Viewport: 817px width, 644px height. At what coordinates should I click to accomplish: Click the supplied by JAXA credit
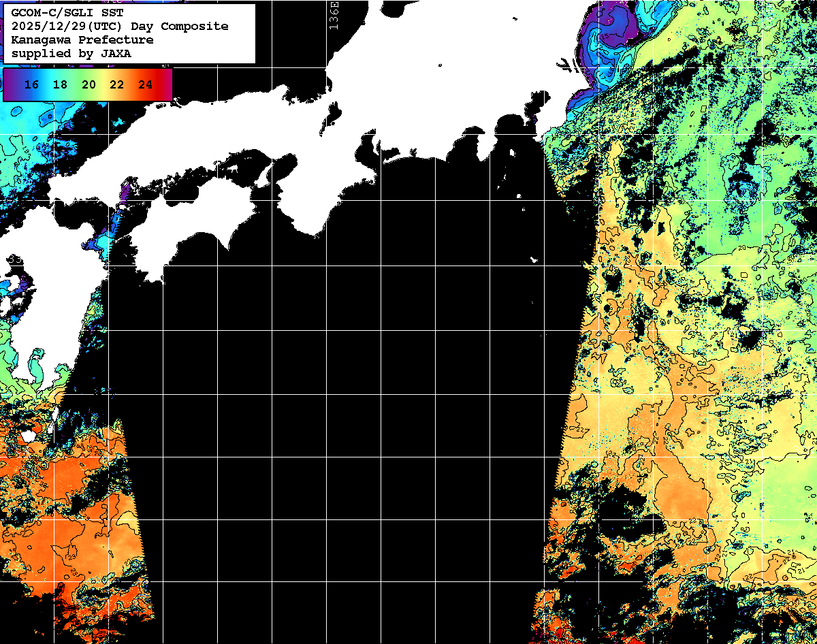(71, 53)
